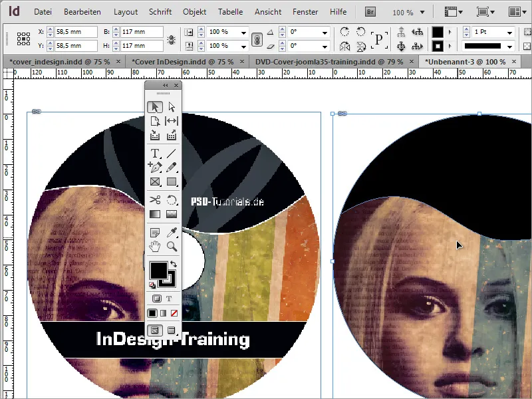Close the Unbenannt-3 document tab
This screenshot has height=399, width=532.
point(513,62)
